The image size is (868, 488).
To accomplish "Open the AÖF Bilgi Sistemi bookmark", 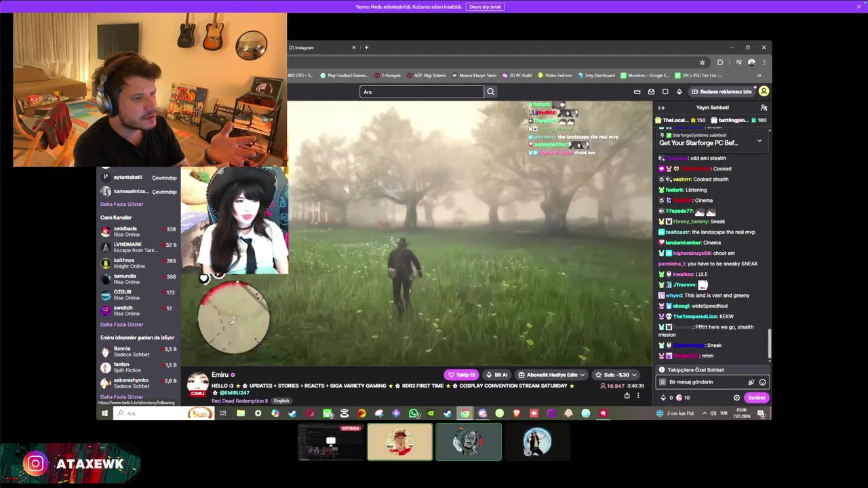I will 427,75.
